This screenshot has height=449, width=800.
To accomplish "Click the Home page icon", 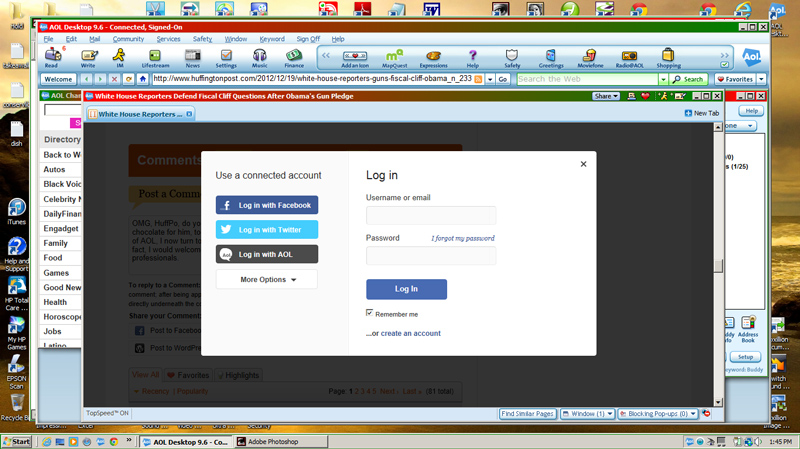I will pos(143,79).
